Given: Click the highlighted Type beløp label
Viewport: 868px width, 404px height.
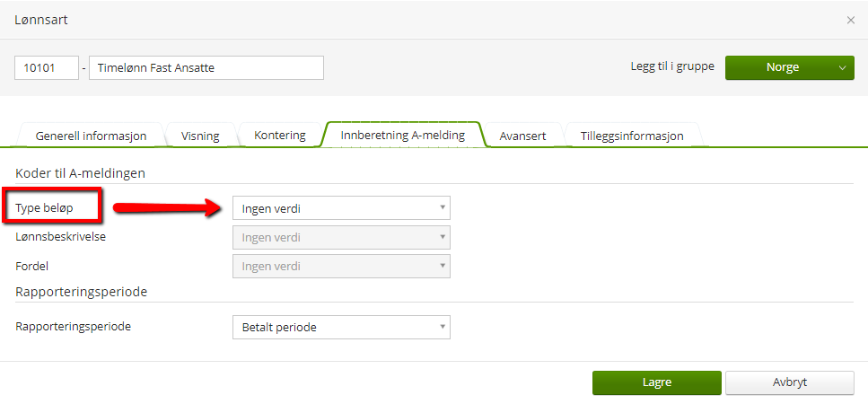Looking at the screenshot, I should (45, 208).
